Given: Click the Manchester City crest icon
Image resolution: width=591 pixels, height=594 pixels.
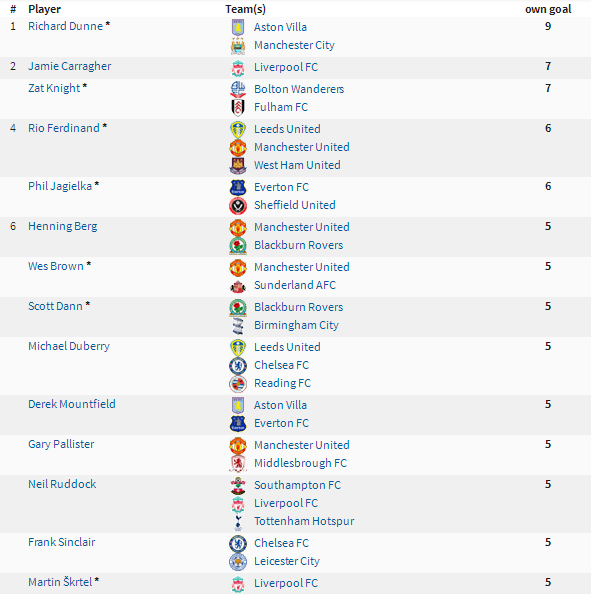Looking at the screenshot, I should coord(238,45).
